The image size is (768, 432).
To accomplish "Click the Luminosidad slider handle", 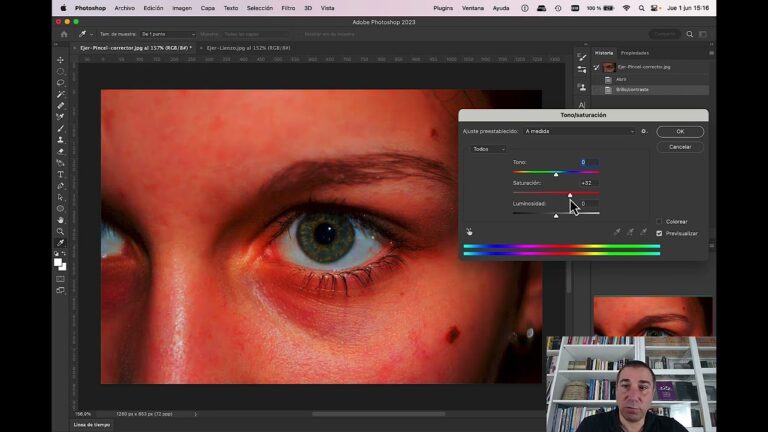I will click(x=556, y=216).
